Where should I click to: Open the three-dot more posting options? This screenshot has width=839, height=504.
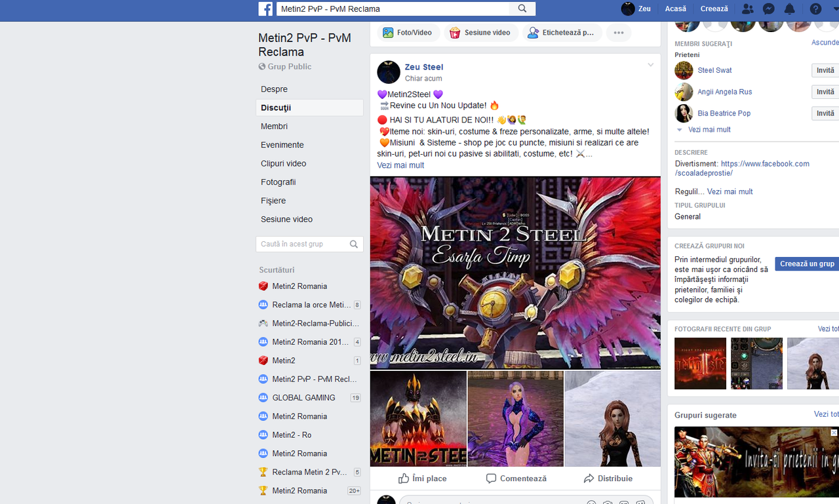(x=618, y=32)
